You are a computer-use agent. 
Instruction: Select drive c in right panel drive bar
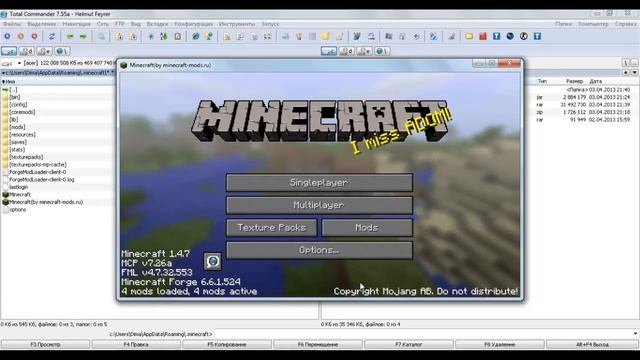[329, 51]
